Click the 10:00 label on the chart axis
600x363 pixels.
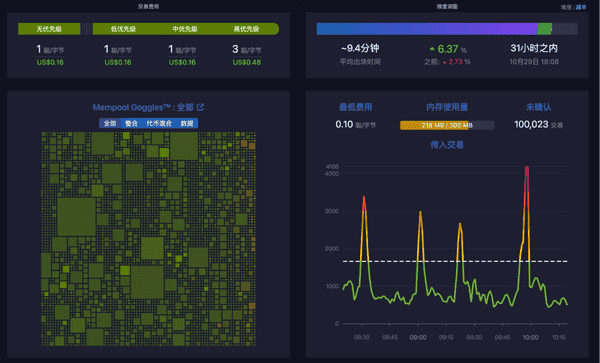(x=530, y=337)
